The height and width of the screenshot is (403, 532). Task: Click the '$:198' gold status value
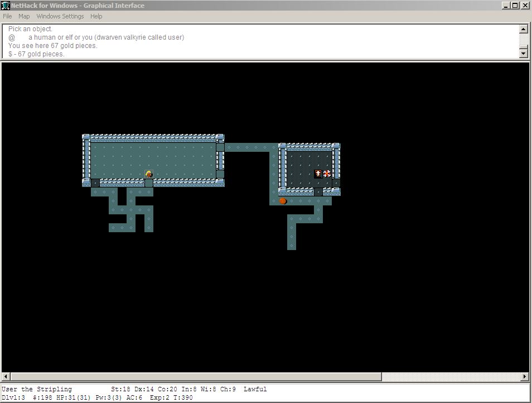click(42, 397)
